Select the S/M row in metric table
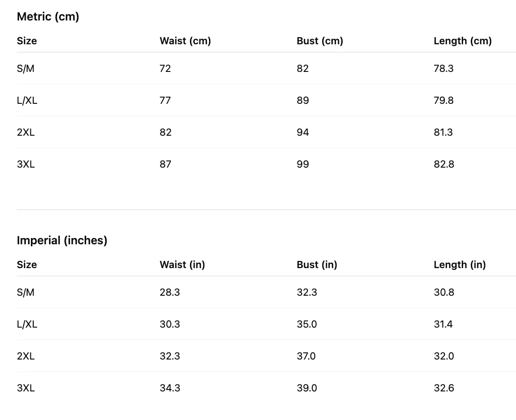The image size is (516, 420). tap(266, 68)
